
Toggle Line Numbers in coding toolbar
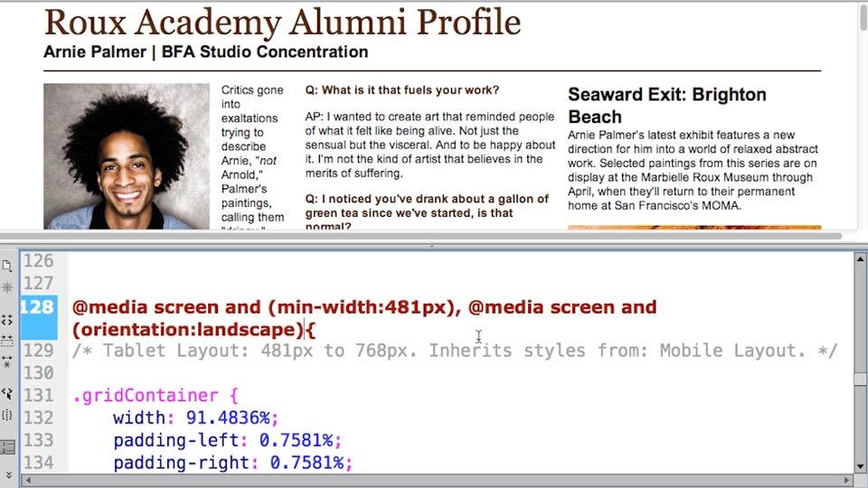pyautogui.click(x=7, y=446)
